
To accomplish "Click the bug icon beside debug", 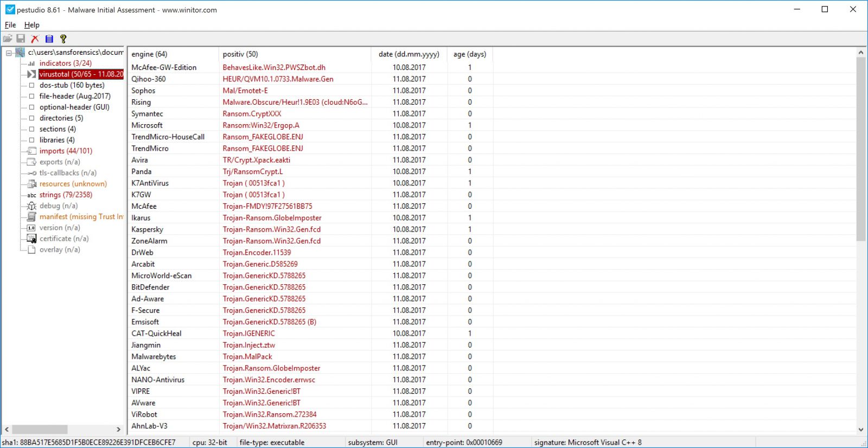I will pyautogui.click(x=31, y=206).
